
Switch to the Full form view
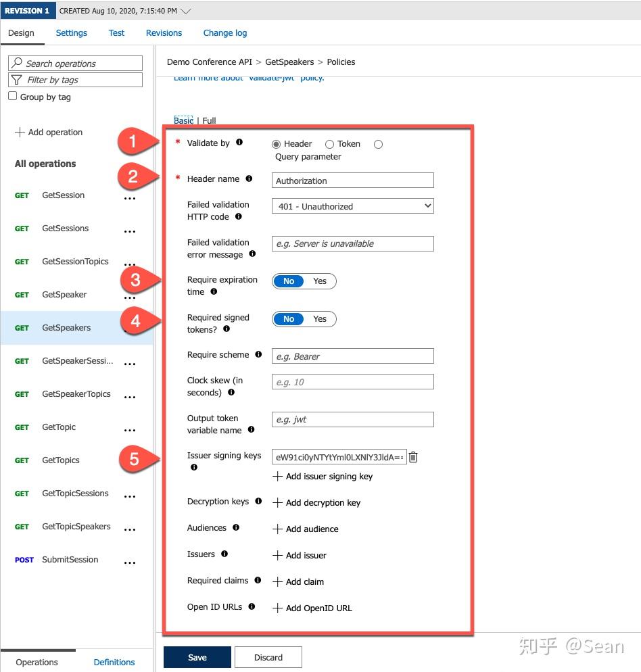click(x=209, y=120)
